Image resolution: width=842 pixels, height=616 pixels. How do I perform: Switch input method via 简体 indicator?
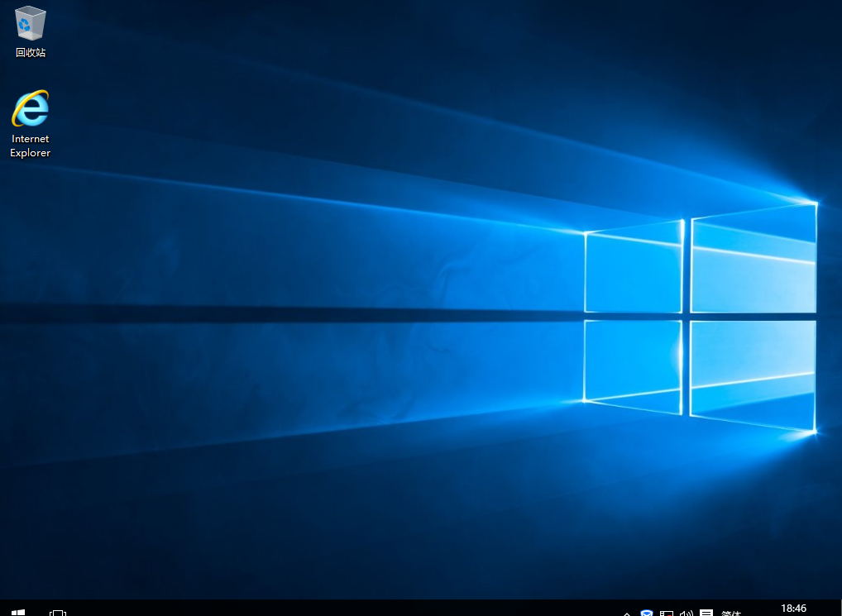[731, 613]
